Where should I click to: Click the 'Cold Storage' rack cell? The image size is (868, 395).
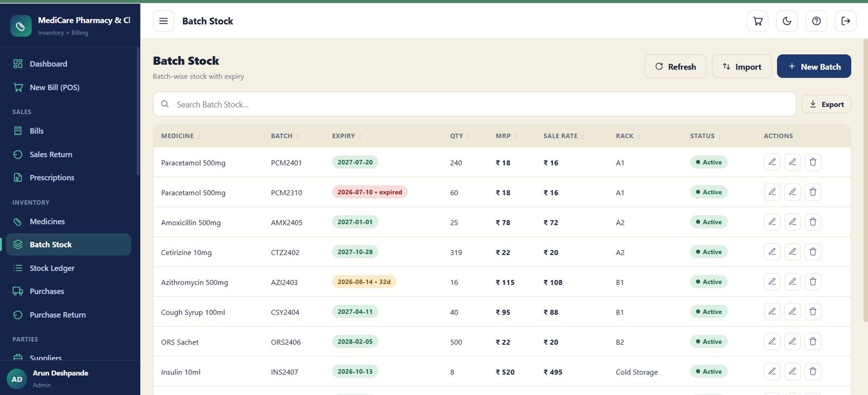(636, 372)
